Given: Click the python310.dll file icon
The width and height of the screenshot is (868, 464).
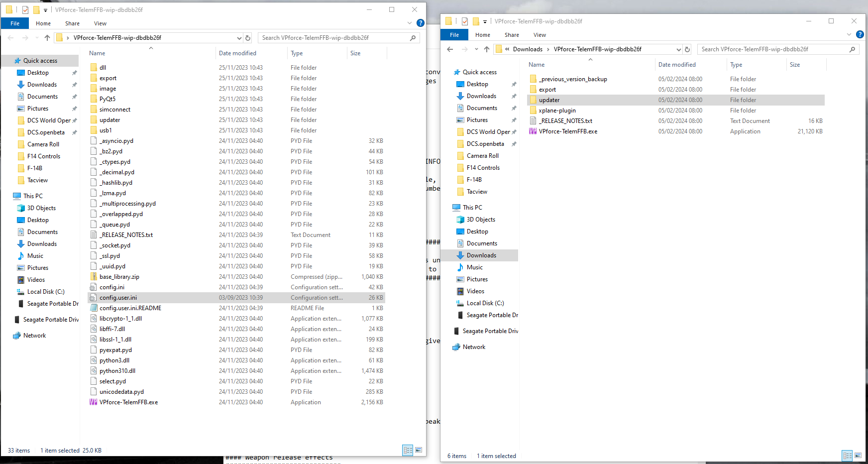Looking at the screenshot, I should (94, 371).
